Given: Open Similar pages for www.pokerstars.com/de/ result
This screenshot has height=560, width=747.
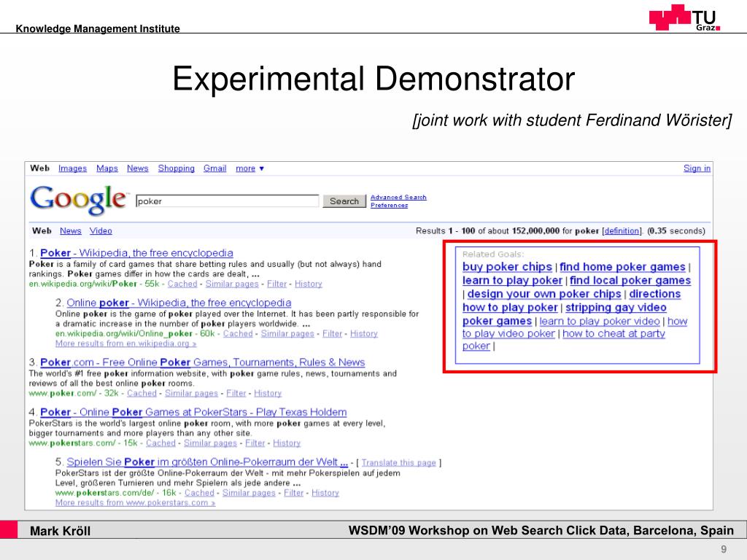Looking at the screenshot, I should 249,493.
